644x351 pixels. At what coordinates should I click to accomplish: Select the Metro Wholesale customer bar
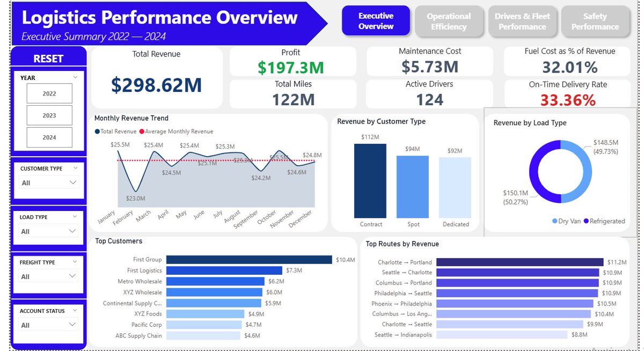[215, 281]
